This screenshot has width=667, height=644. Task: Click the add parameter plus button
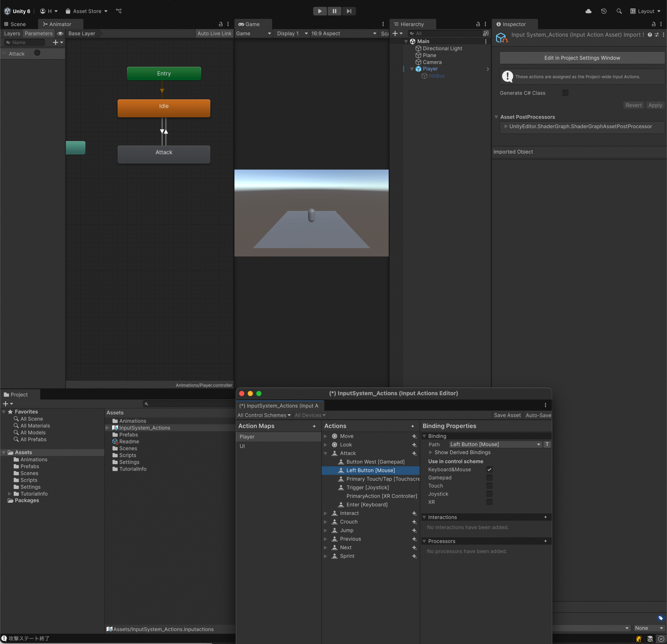(58, 42)
